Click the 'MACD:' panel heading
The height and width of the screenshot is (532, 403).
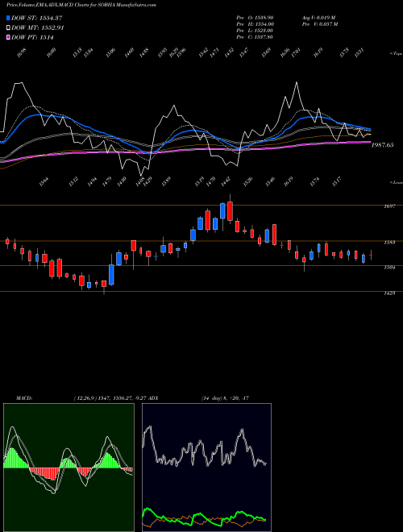click(x=23, y=398)
